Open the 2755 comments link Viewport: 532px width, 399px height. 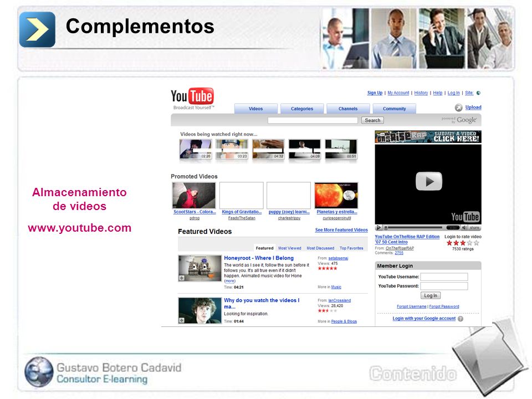[x=399, y=253]
